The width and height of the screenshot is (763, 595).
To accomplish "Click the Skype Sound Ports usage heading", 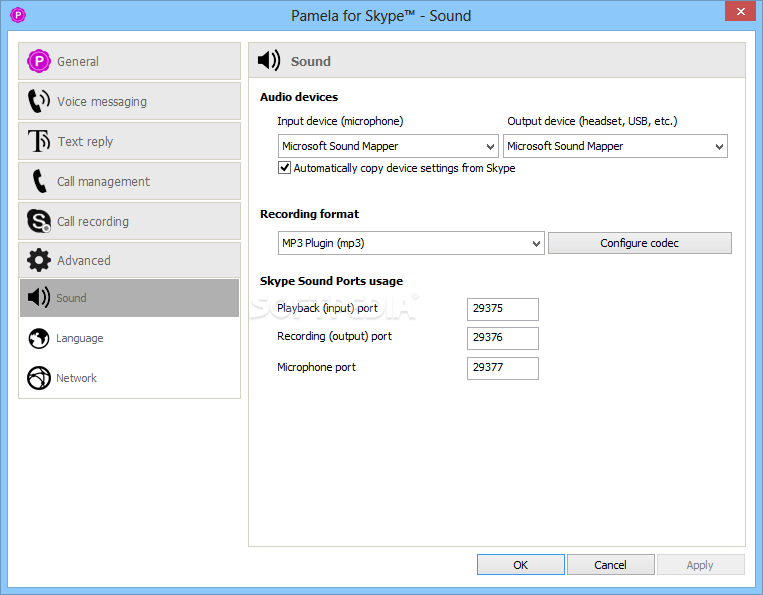I will 331,281.
